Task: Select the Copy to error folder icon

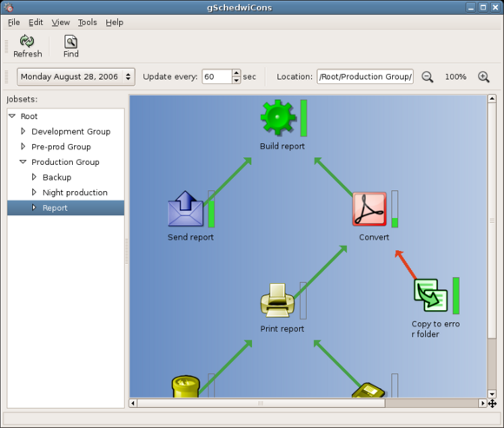Action: pyautogui.click(x=431, y=295)
